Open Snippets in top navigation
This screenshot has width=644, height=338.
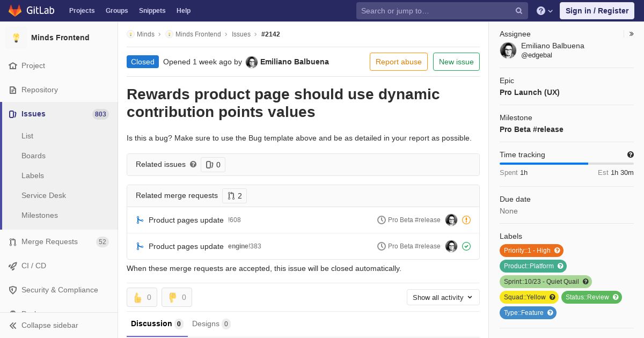[152, 11]
